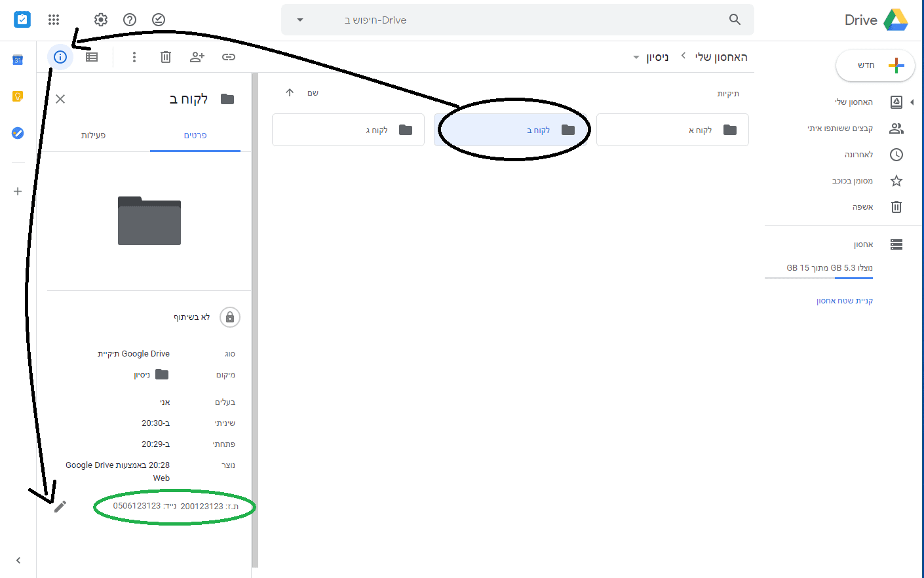924x578 pixels.
Task: Switch to the פעילות activity tab
Action: pos(93,135)
